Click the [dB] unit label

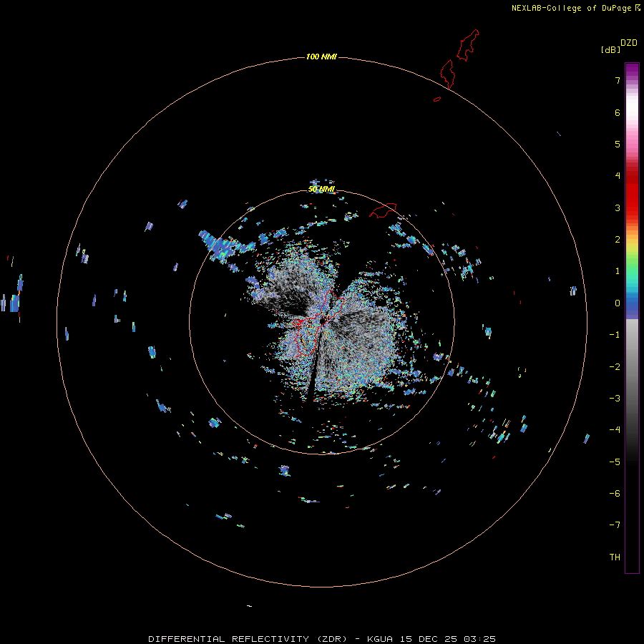tap(610, 49)
